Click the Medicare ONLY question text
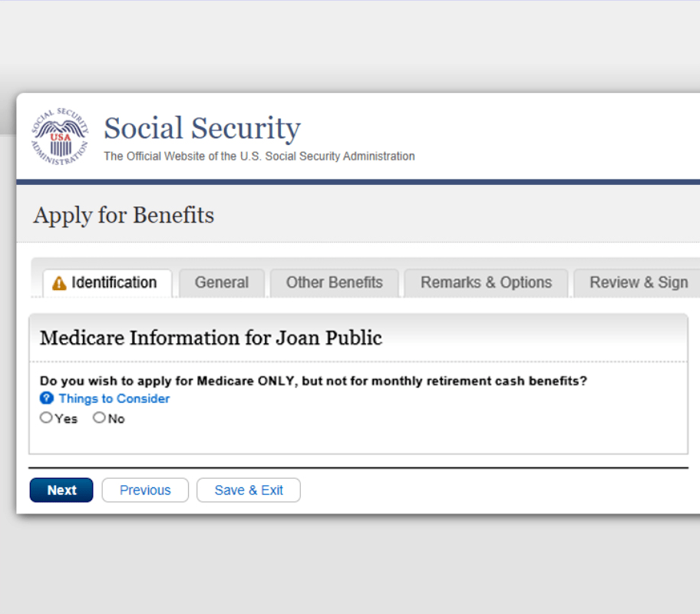 (313, 381)
